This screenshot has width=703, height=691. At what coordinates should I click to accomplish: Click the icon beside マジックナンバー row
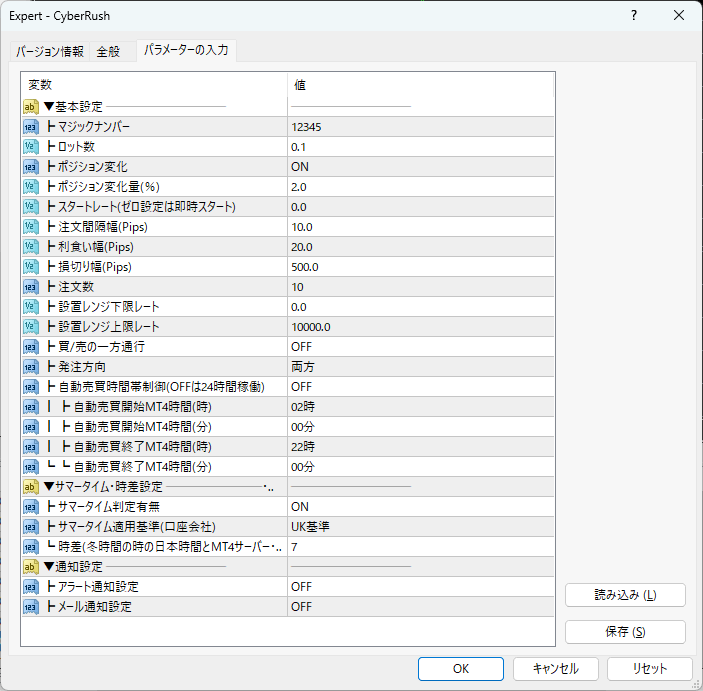click(30, 127)
